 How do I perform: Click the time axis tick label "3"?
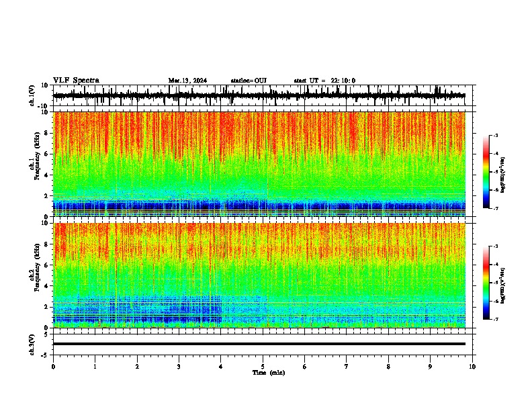click(179, 367)
